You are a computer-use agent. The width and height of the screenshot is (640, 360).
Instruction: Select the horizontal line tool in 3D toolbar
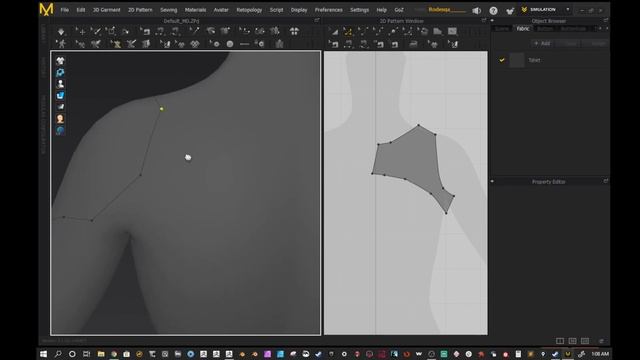click(244, 44)
